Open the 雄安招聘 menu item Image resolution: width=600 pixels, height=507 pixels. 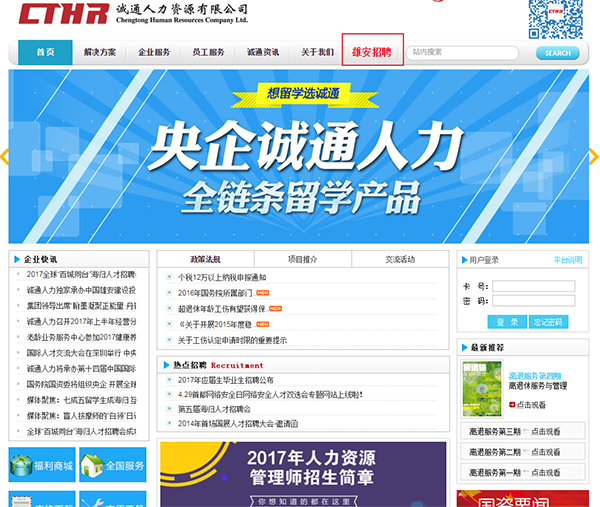click(372, 52)
